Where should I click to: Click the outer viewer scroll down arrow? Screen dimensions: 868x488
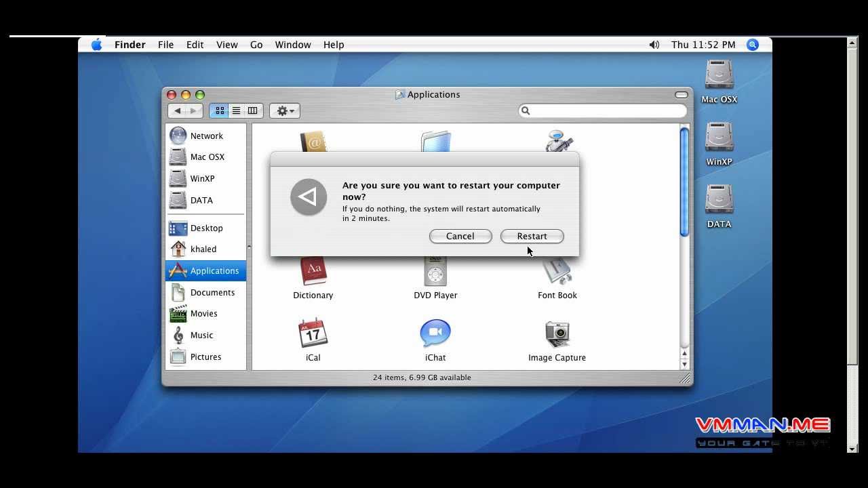pos(852,448)
